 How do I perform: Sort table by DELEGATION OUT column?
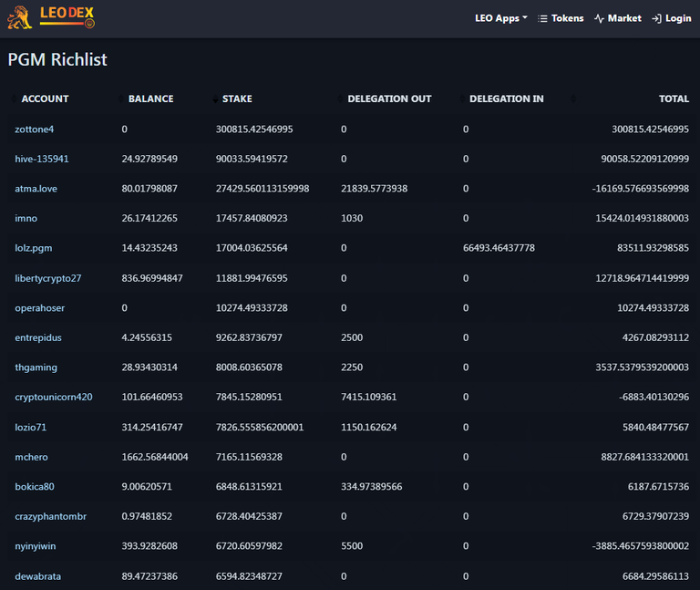pos(389,98)
